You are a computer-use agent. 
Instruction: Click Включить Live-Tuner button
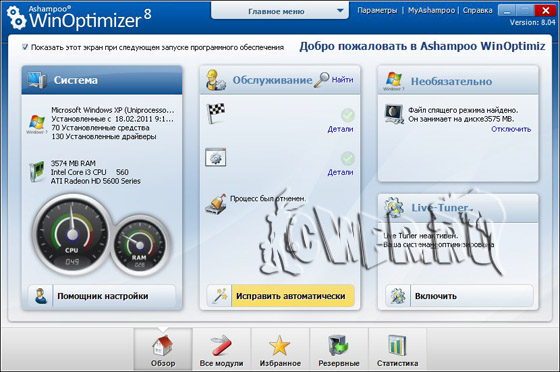459,296
